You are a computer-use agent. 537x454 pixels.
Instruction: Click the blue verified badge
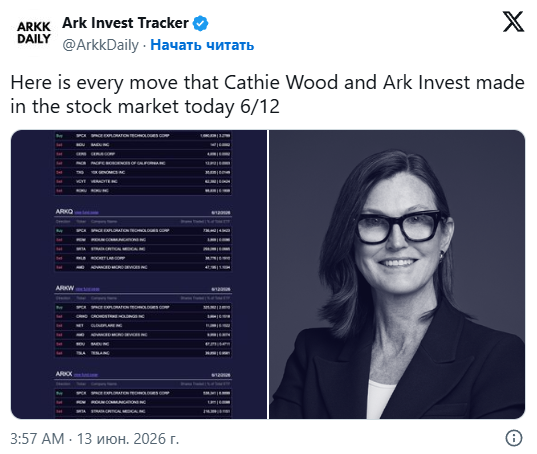(201, 23)
